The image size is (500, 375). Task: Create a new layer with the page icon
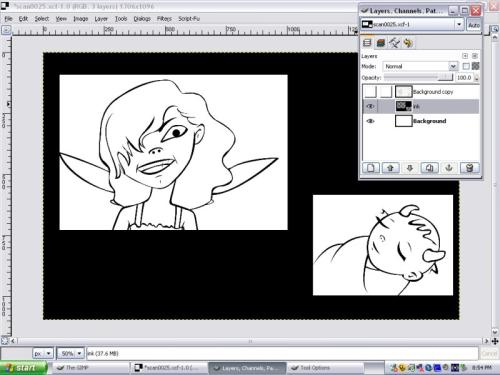pyautogui.click(x=371, y=168)
